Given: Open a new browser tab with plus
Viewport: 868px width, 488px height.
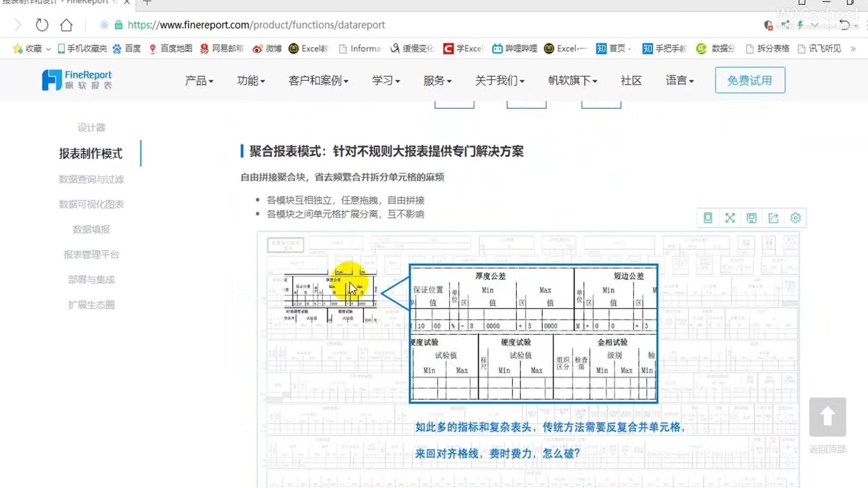Looking at the screenshot, I should pyautogui.click(x=147, y=3).
